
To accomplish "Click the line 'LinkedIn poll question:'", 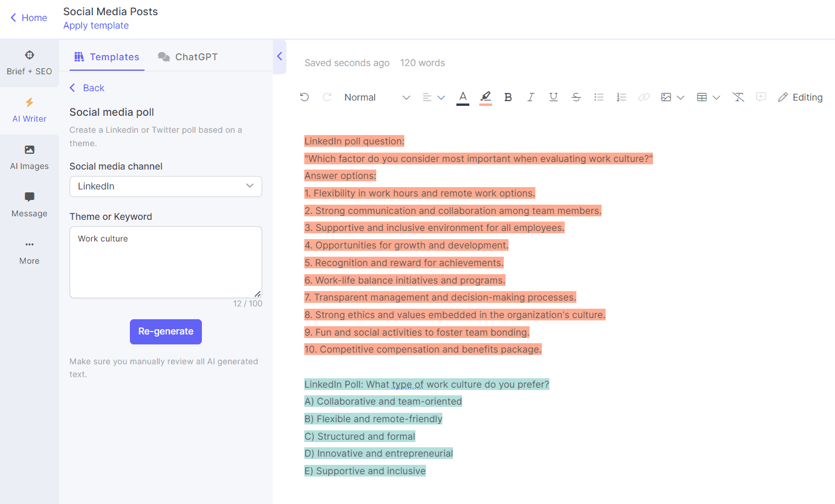I will pos(354,141).
